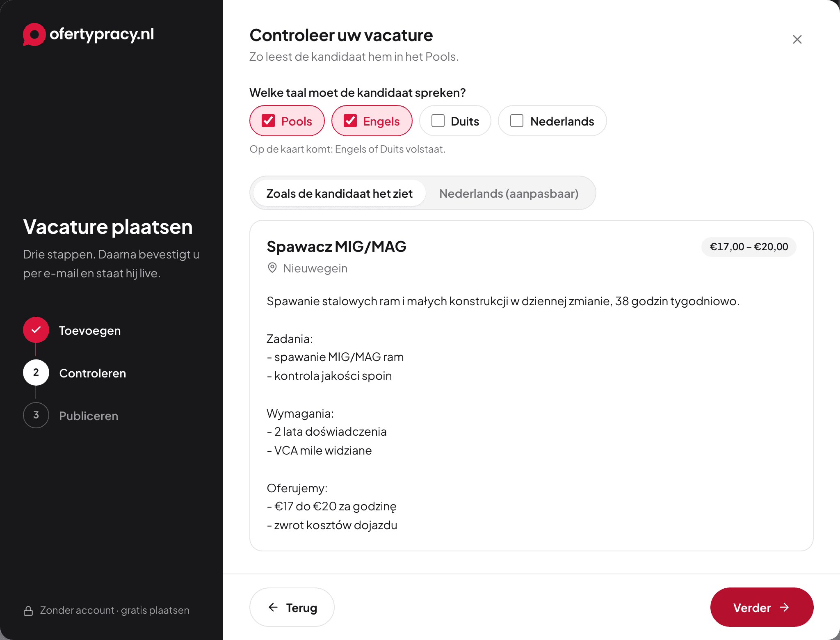Enable the Nederlands language checkbox
This screenshot has width=840, height=640.
517,121
